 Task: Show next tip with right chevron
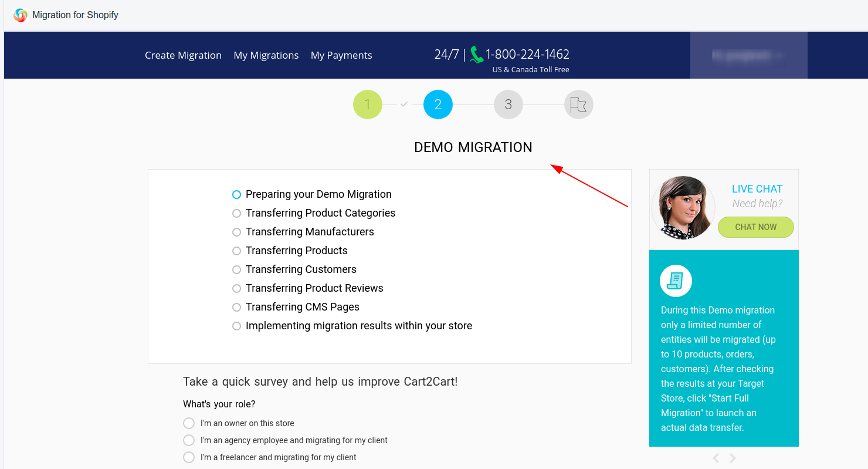click(x=733, y=458)
